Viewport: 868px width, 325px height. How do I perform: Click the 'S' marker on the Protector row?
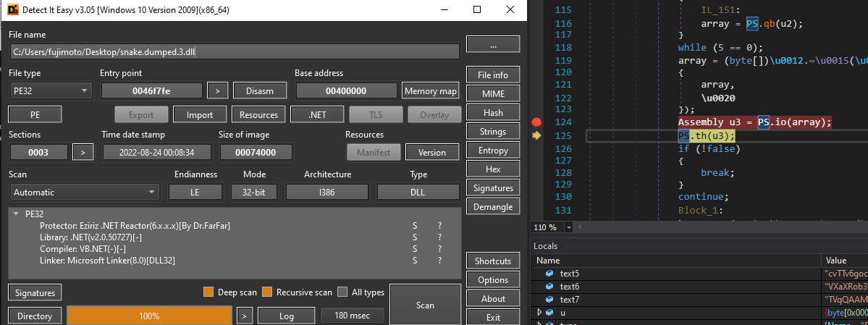coord(415,226)
